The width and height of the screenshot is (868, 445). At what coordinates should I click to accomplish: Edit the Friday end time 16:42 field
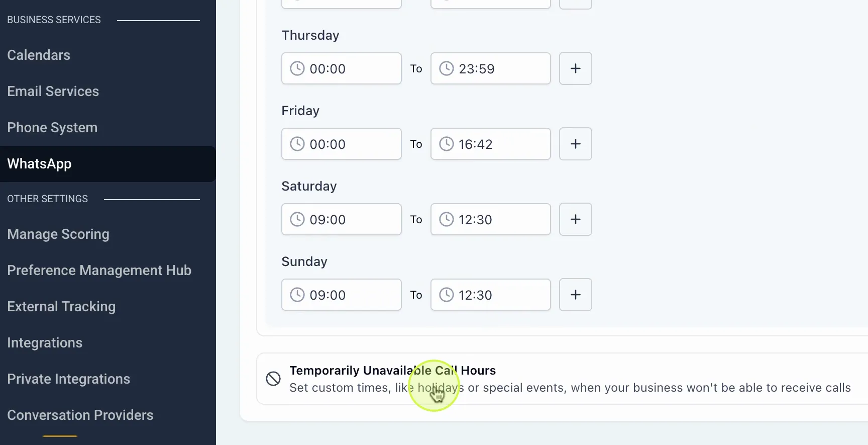point(491,144)
